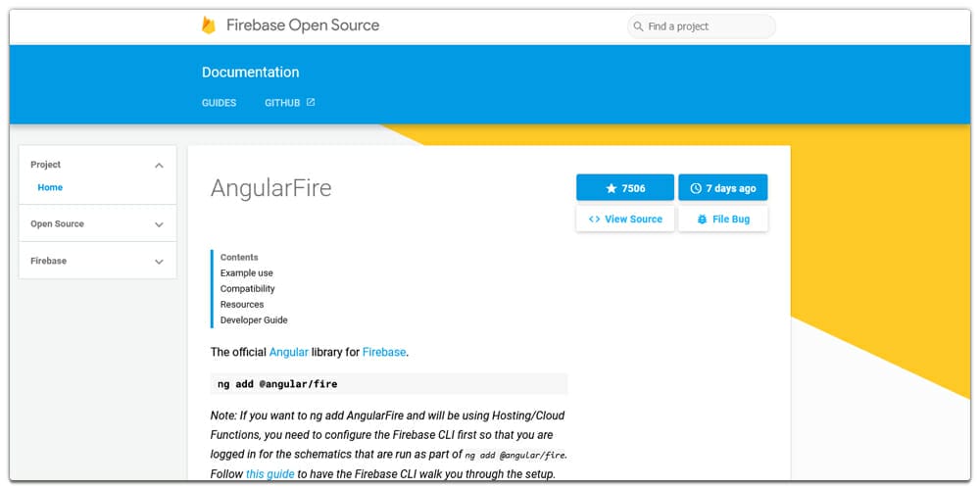Click the clock icon on 7 days ago
The width and height of the screenshot is (980, 490).
click(x=696, y=188)
